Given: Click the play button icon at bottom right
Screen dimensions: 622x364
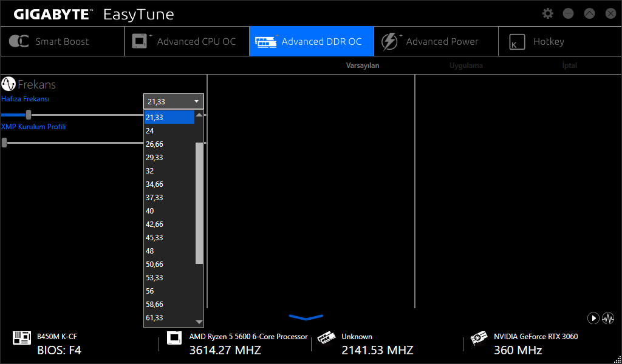Looking at the screenshot, I should point(593,318).
